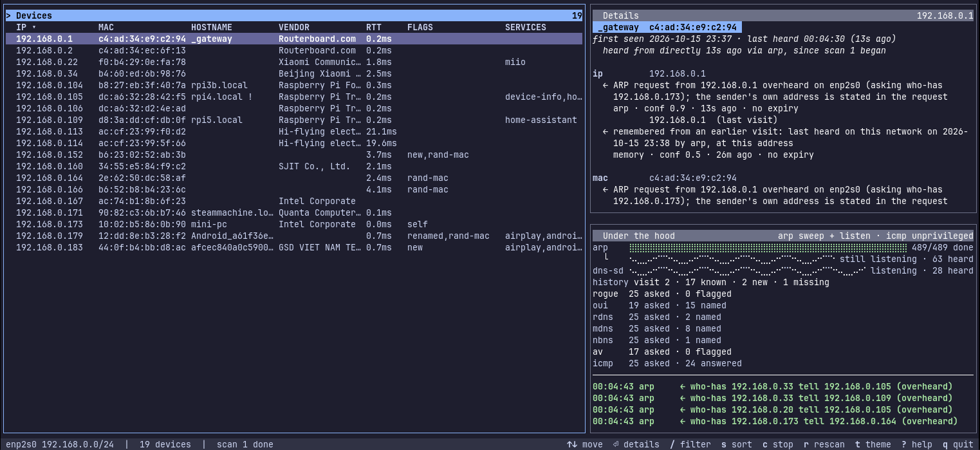Viewport: 980px width, 450px height.
Task: Click the RTT column header
Action: [x=374, y=28]
